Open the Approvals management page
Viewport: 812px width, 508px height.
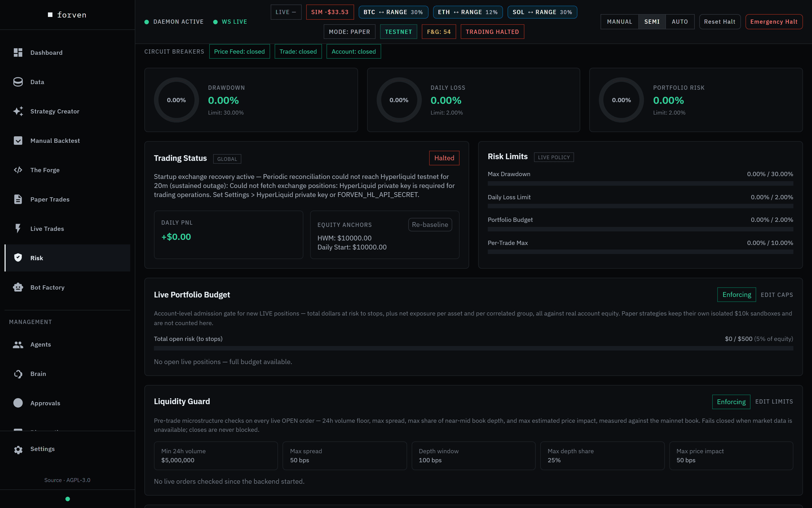(x=67, y=403)
